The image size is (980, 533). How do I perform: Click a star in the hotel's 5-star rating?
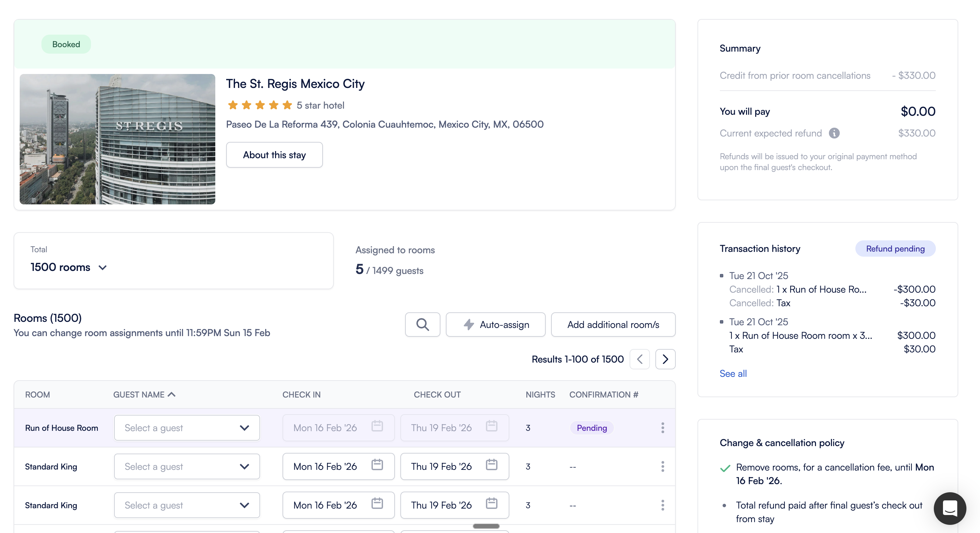tap(259, 105)
